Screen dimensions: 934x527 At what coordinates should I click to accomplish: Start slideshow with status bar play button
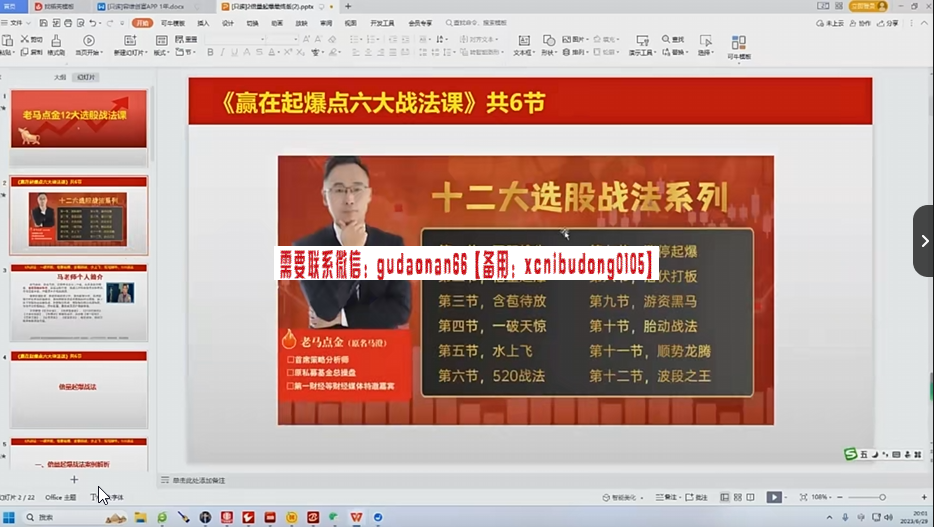774,497
